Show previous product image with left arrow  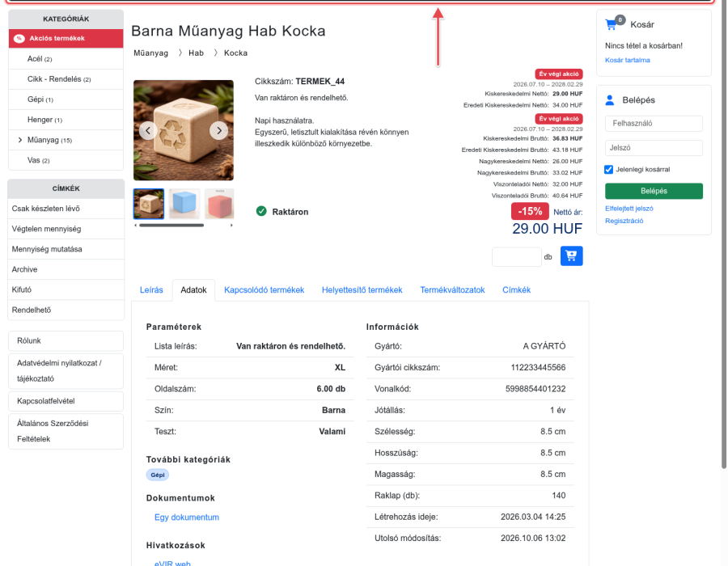click(x=148, y=131)
